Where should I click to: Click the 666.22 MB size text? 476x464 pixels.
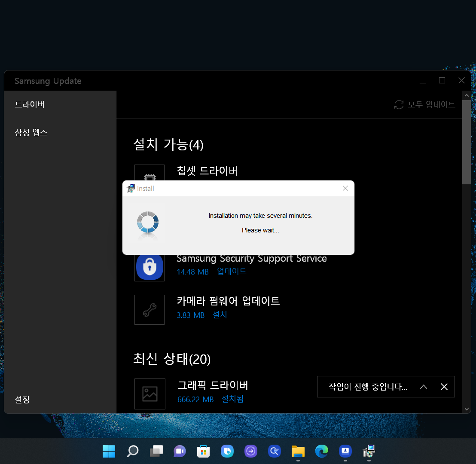pyautogui.click(x=195, y=399)
